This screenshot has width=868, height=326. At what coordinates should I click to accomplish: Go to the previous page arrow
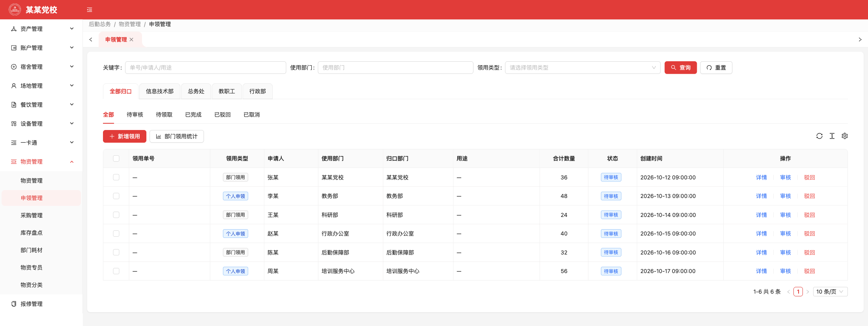[x=789, y=292]
